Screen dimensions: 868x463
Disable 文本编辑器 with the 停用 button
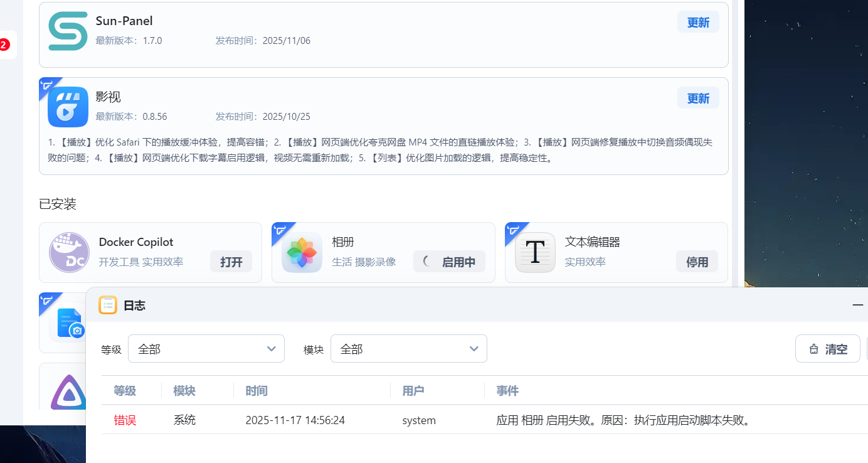click(697, 262)
